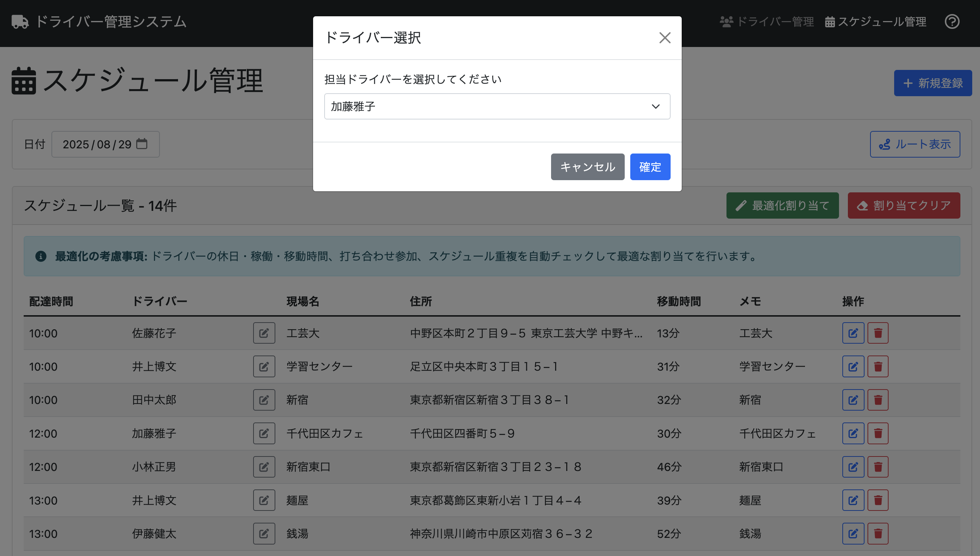Click the ルート表示 route display button

(915, 144)
